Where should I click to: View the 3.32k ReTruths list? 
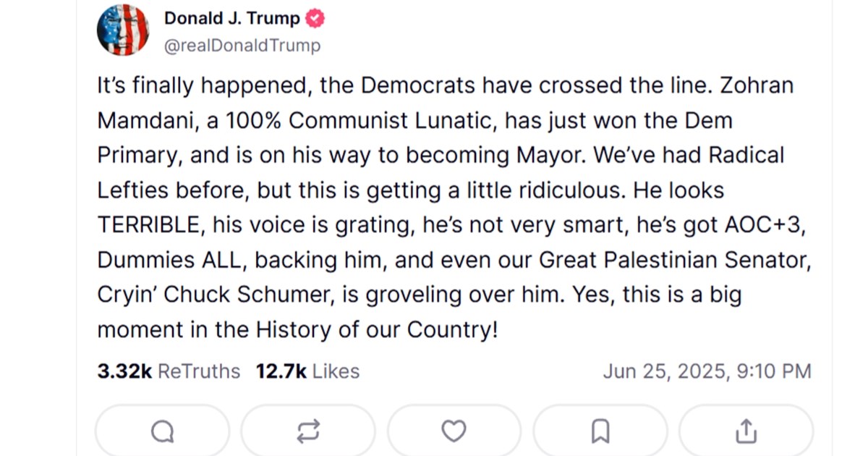point(169,371)
